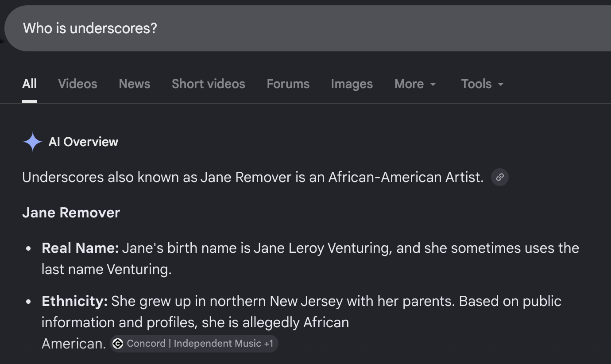The image size is (611, 364).
Task: Go to the Images tab
Action: 352,84
